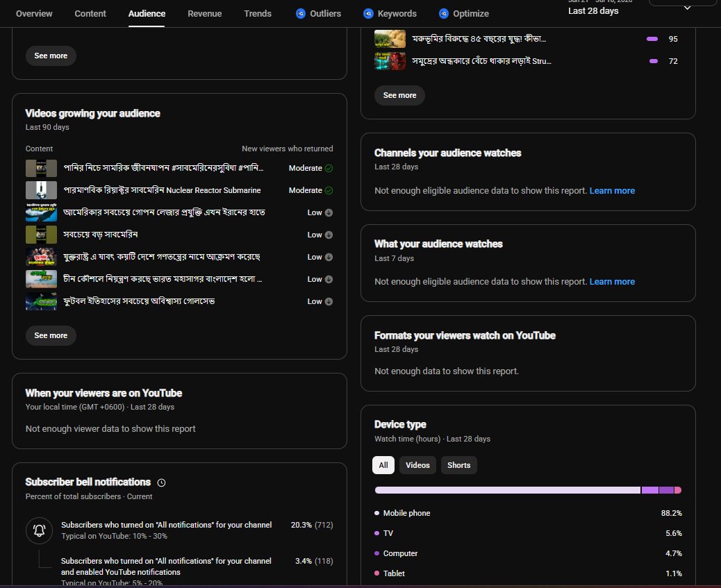Open thumbnail of পানির নিচে সামরিক জীবনযাপন video

42,168
